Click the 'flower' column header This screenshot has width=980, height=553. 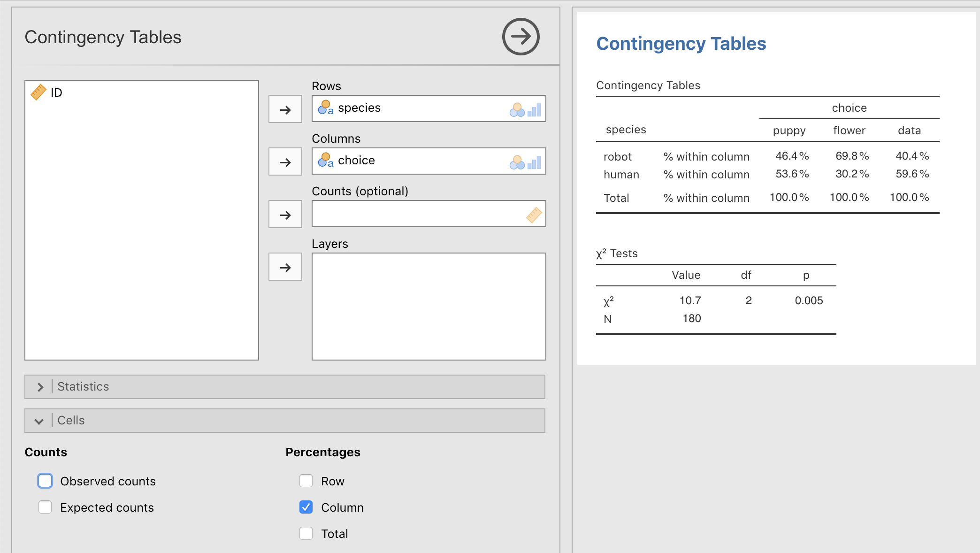pyautogui.click(x=849, y=131)
